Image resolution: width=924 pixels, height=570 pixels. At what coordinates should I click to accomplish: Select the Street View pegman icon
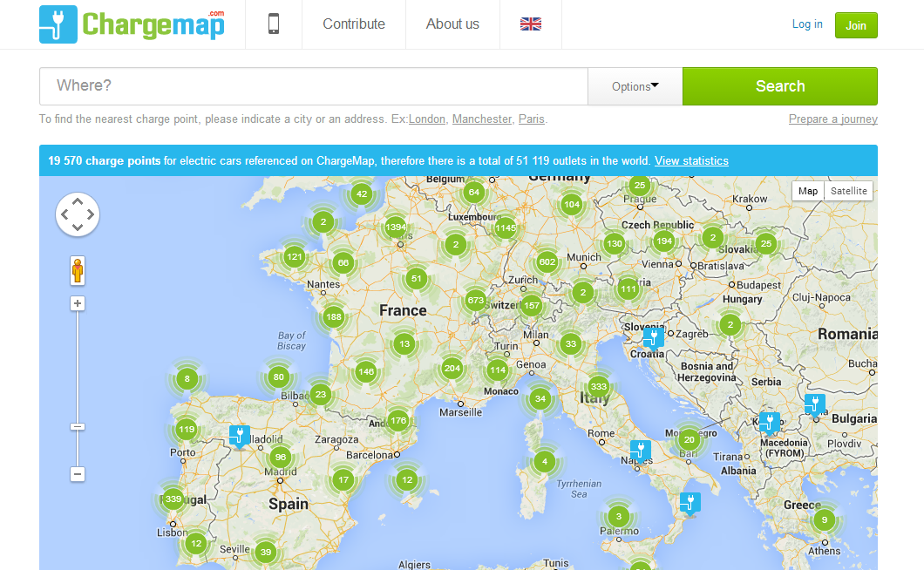point(78,271)
